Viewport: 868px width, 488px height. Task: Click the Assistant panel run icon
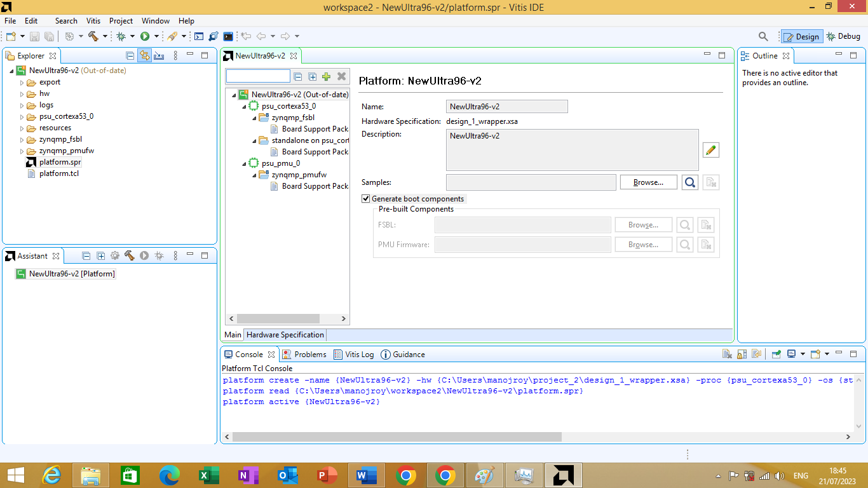tap(144, 255)
